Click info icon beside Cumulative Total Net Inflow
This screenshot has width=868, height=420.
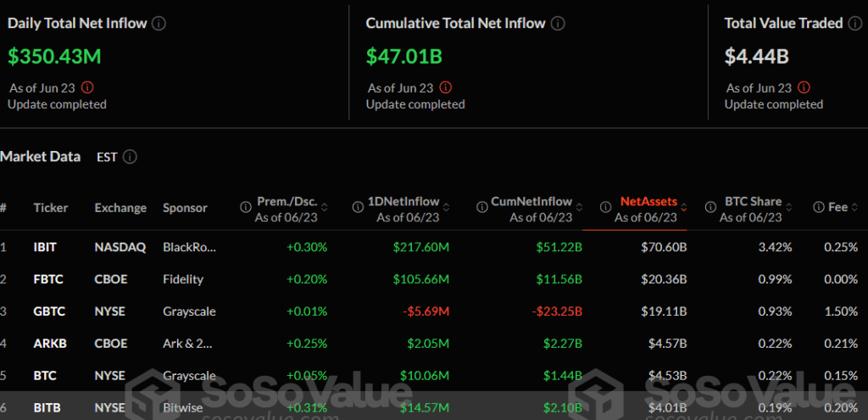(x=560, y=24)
